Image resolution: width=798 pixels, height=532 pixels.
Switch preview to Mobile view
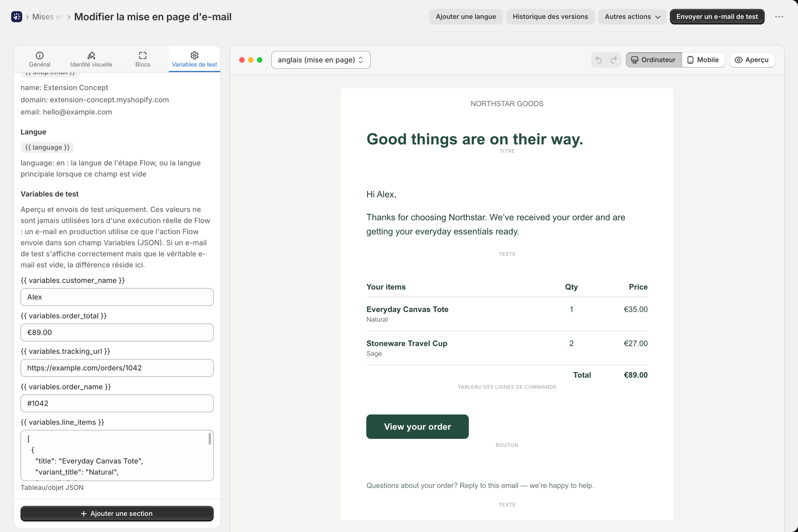[x=703, y=60]
